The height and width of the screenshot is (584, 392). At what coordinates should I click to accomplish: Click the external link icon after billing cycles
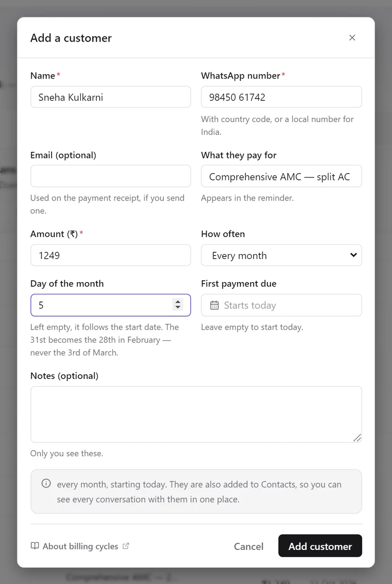point(126,546)
